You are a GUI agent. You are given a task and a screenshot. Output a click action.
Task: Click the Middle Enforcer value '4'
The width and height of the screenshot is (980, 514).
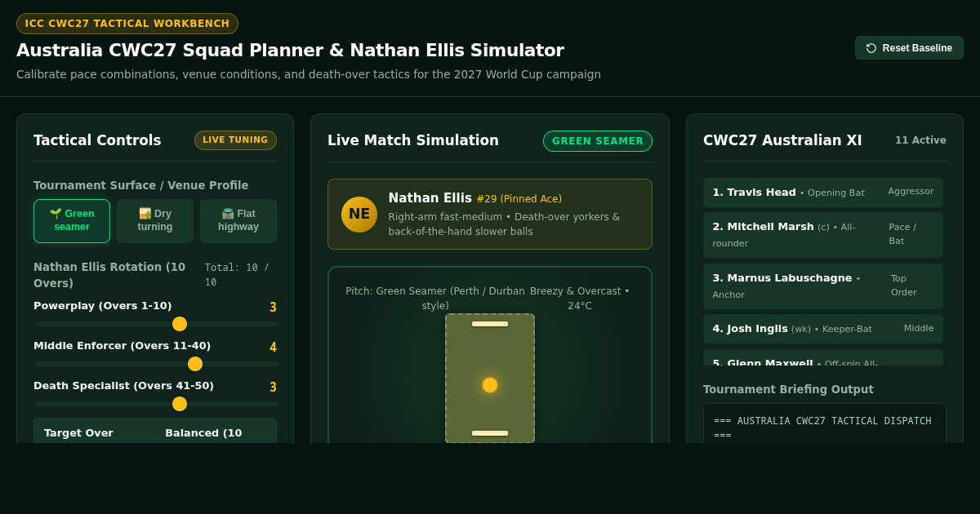click(273, 348)
